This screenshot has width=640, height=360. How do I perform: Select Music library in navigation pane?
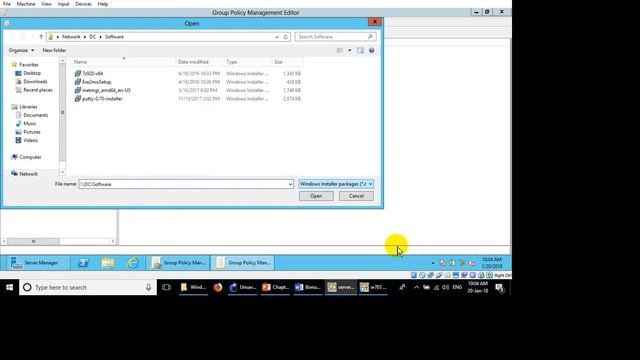click(29, 123)
